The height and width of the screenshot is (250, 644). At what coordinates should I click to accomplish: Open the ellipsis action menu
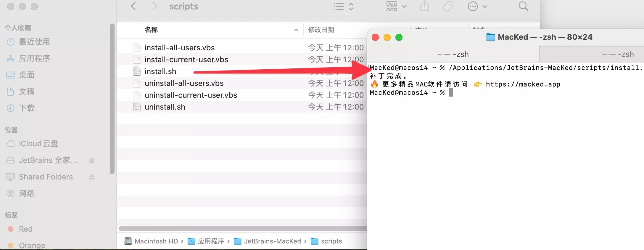pyautogui.click(x=477, y=6)
